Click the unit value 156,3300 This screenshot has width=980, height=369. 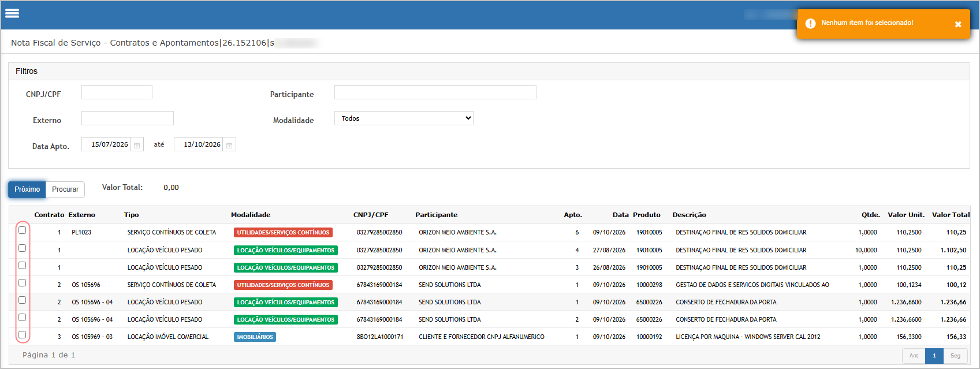(909, 337)
